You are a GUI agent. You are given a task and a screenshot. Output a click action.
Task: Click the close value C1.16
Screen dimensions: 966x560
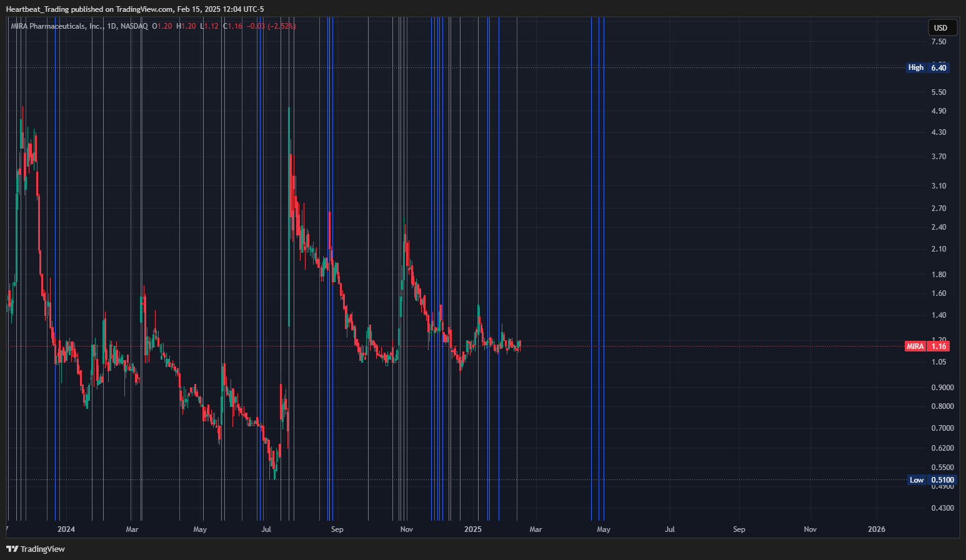point(232,26)
